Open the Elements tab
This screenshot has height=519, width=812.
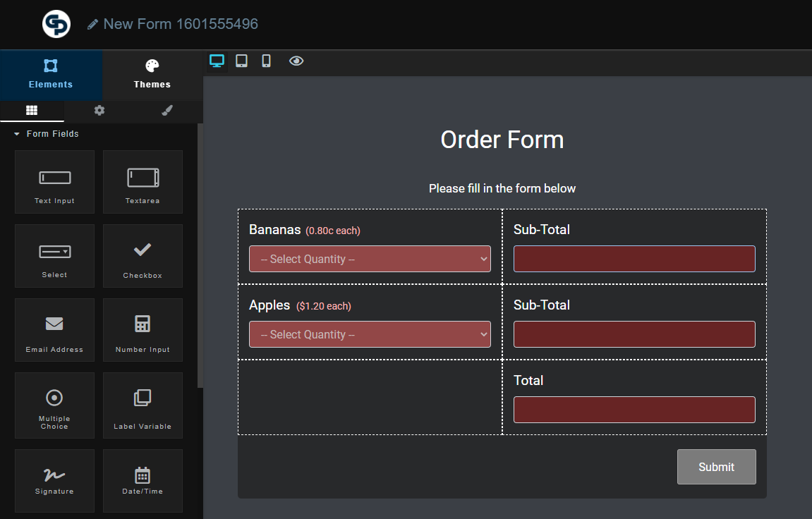pyautogui.click(x=51, y=75)
